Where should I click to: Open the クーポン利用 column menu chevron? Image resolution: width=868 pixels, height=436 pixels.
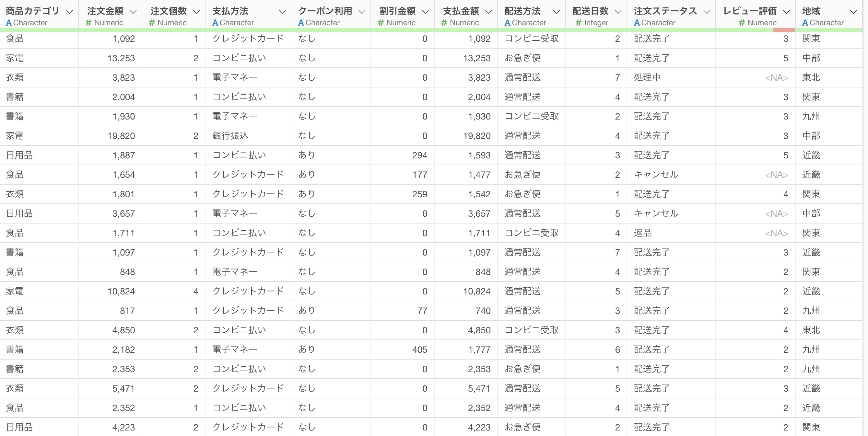coord(362,12)
